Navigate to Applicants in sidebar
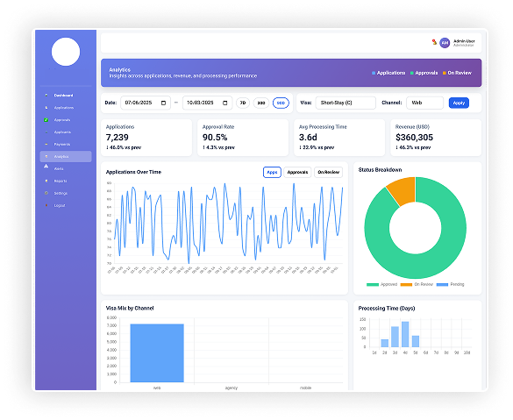This screenshot has width=513, height=420. pos(66,132)
